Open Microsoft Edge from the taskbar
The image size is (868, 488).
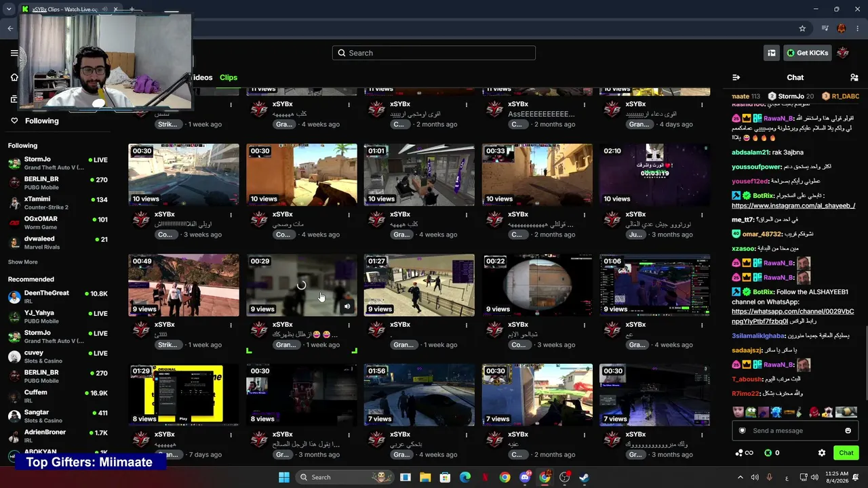[465, 477]
